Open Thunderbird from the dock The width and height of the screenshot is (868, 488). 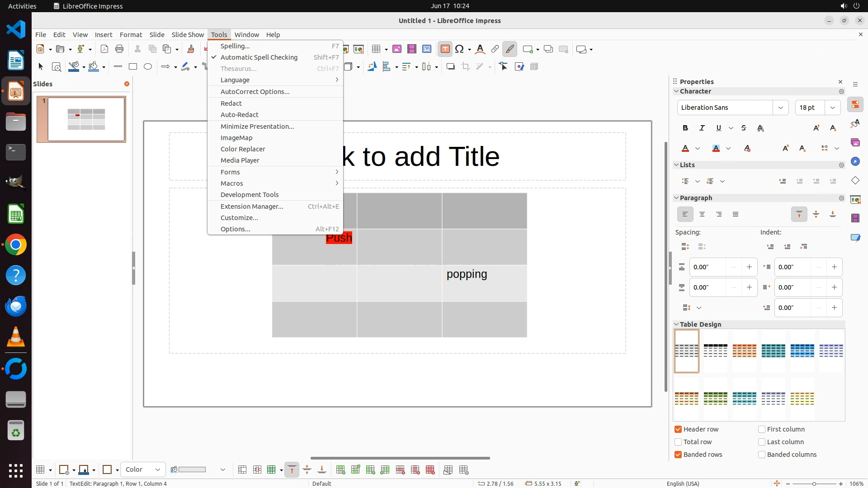(16, 306)
